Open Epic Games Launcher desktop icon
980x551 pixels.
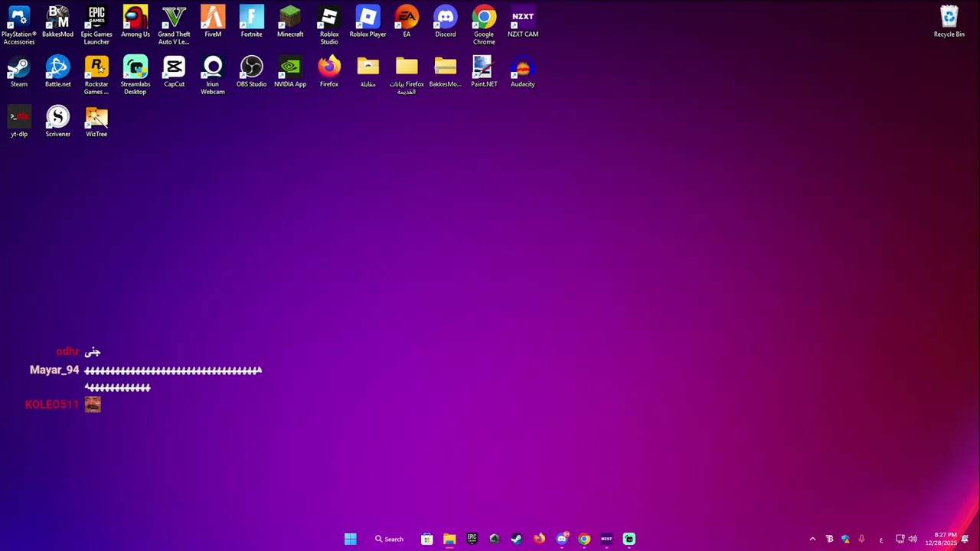96,24
